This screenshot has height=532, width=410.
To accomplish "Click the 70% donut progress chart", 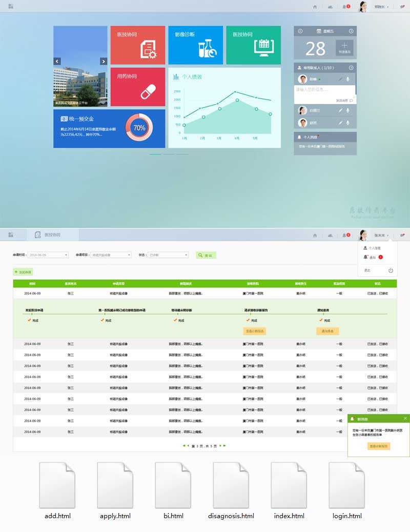I will click(139, 128).
